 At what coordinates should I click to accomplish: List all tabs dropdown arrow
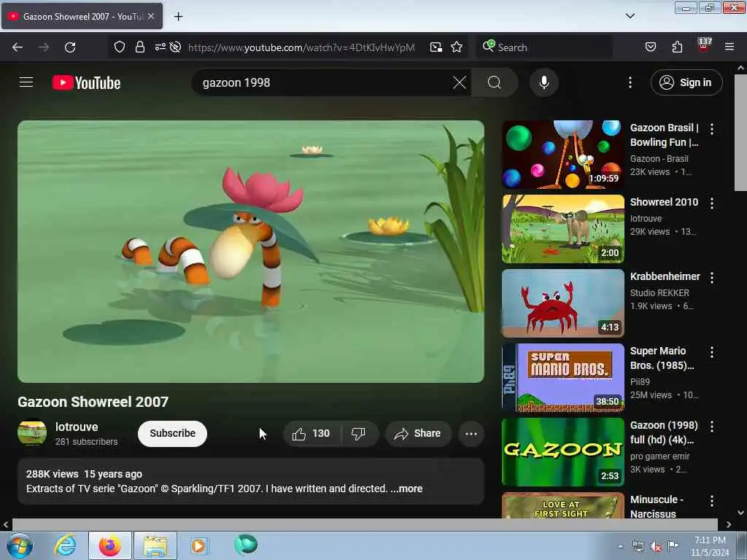630,16
